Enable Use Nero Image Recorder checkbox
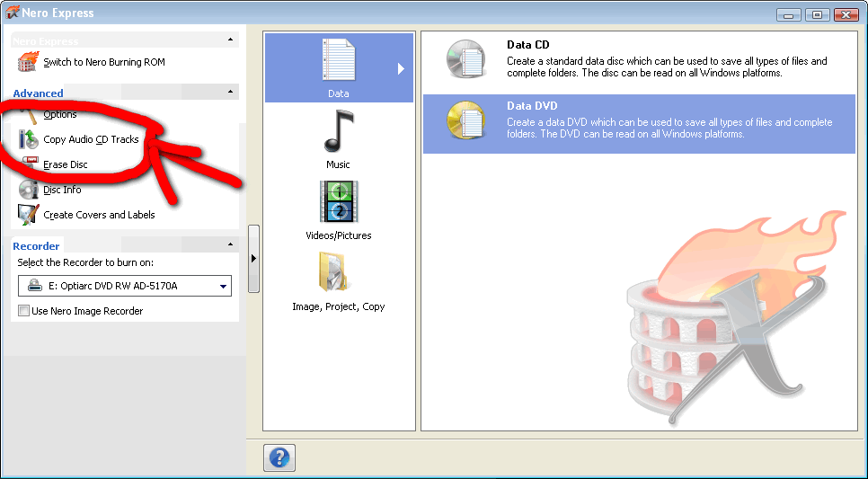 (23, 311)
